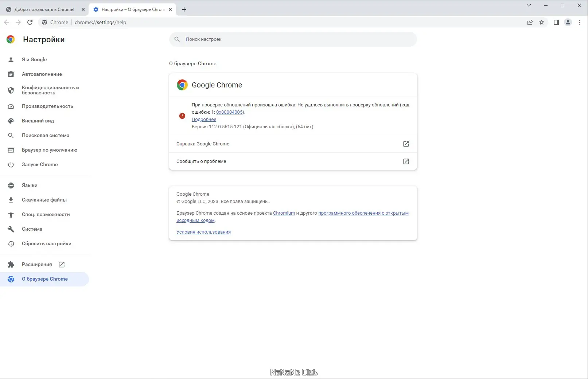
Task: Follow the Подробнее link
Action: (204, 120)
